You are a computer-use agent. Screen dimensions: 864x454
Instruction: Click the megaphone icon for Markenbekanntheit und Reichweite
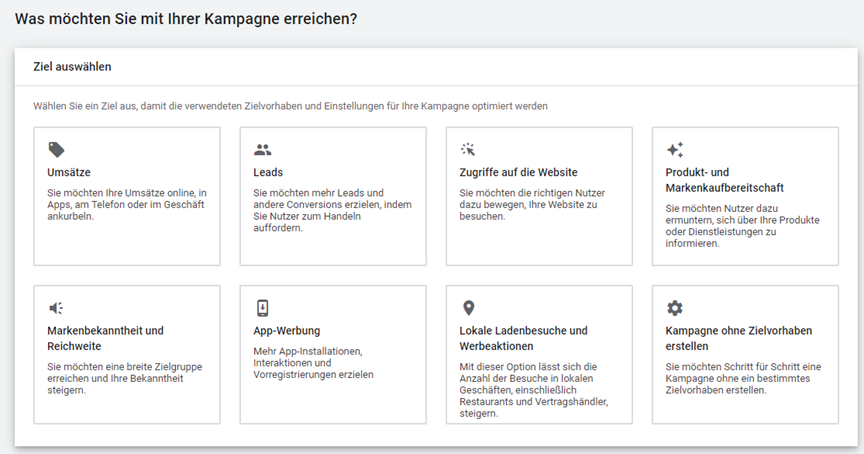click(x=56, y=308)
